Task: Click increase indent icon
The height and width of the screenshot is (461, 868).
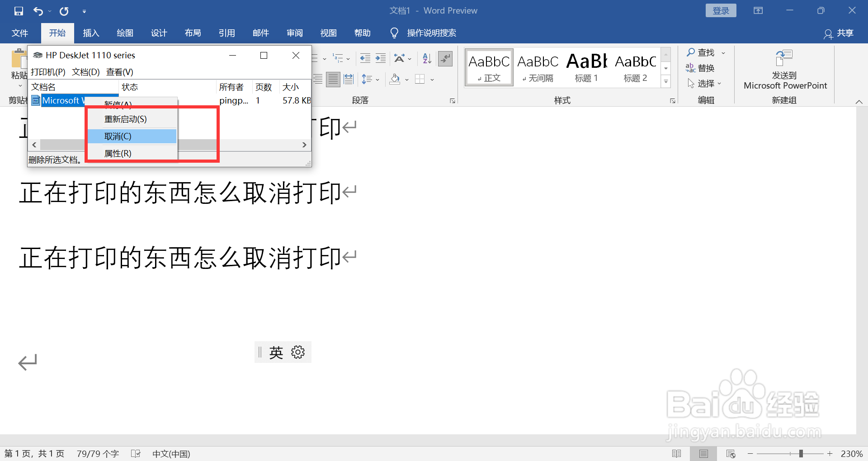Action: [381, 58]
